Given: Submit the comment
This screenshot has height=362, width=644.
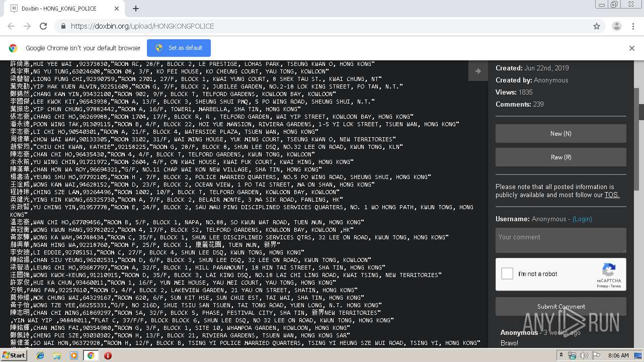Looking at the screenshot, I should click(x=561, y=307).
